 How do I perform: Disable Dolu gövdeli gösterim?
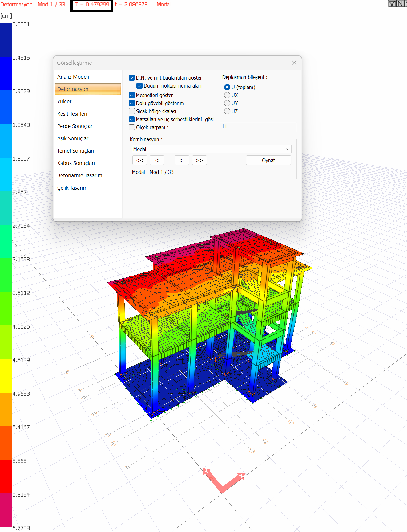coord(132,103)
